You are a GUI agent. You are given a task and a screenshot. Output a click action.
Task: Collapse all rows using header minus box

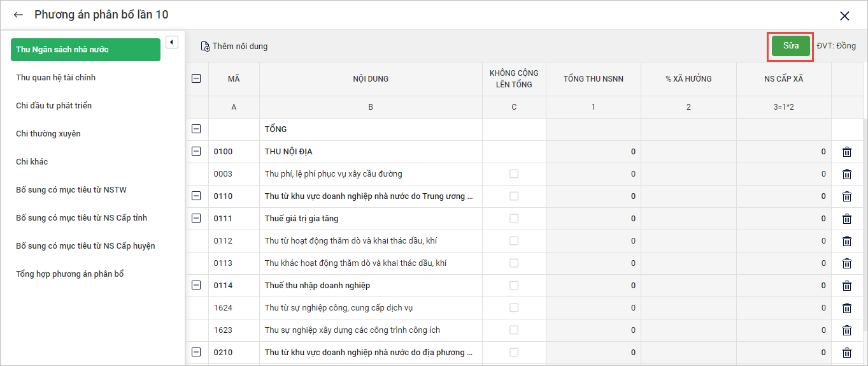coord(196,78)
